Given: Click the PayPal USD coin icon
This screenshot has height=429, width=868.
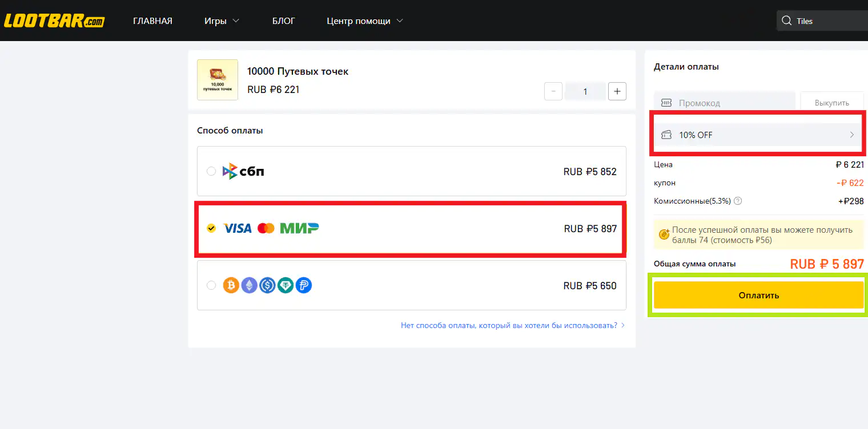Looking at the screenshot, I should click(x=304, y=285).
